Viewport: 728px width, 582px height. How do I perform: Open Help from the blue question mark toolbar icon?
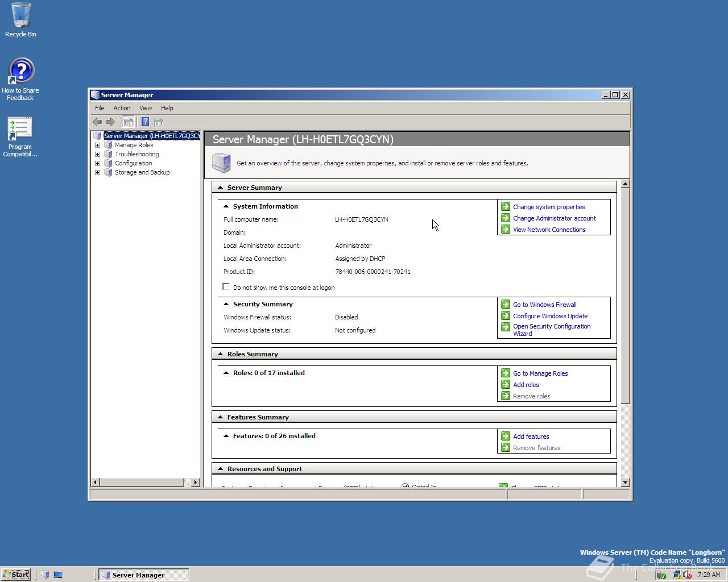pos(145,122)
